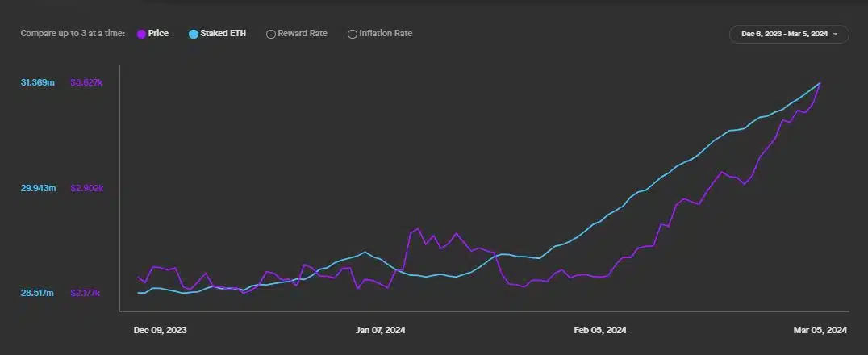Click the 29.943m middle axis label
868x355 pixels.
38,188
